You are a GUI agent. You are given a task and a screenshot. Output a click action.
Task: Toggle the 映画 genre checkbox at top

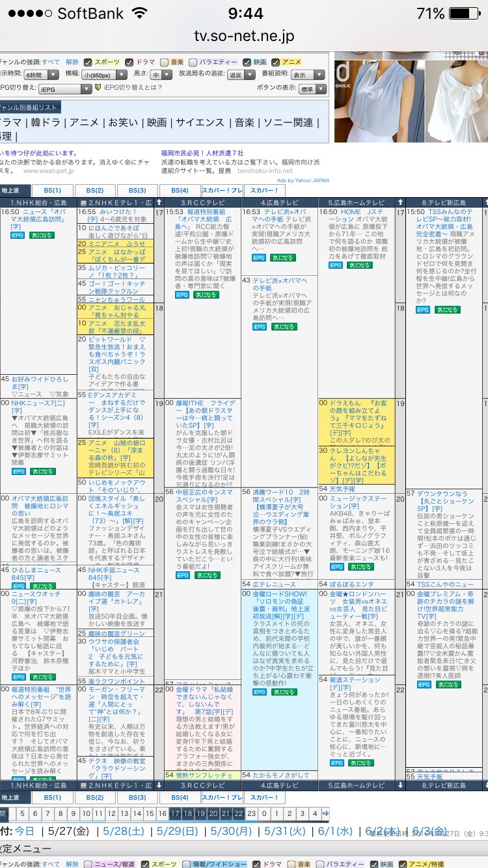pos(247,62)
